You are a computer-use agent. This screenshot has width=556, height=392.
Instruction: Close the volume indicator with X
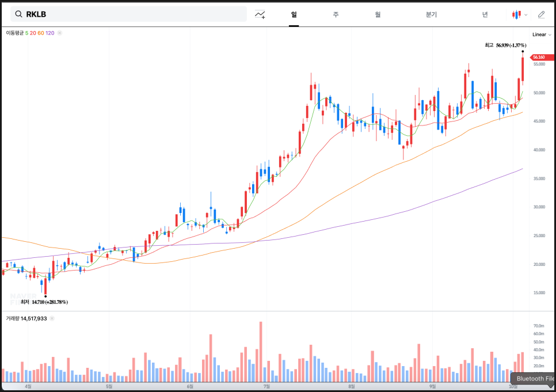pyautogui.click(x=52, y=318)
